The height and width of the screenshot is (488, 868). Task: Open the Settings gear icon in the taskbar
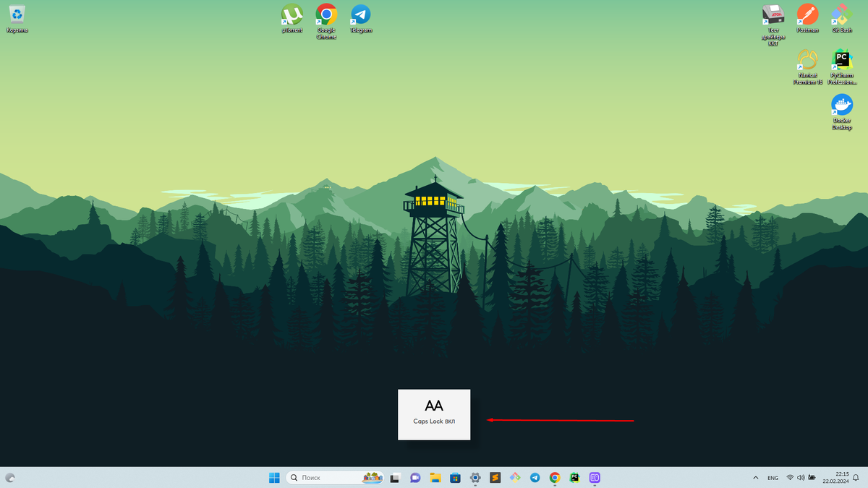475,478
